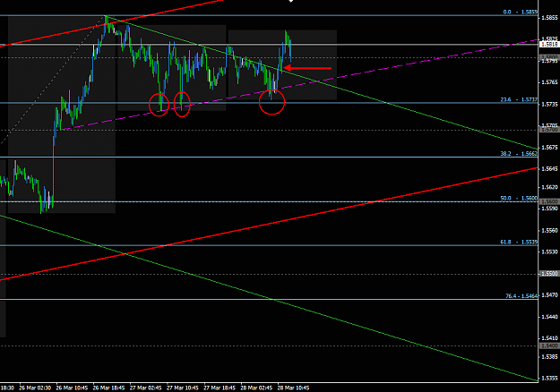Click the 26 Mar 18:45 time label

(x=109, y=388)
